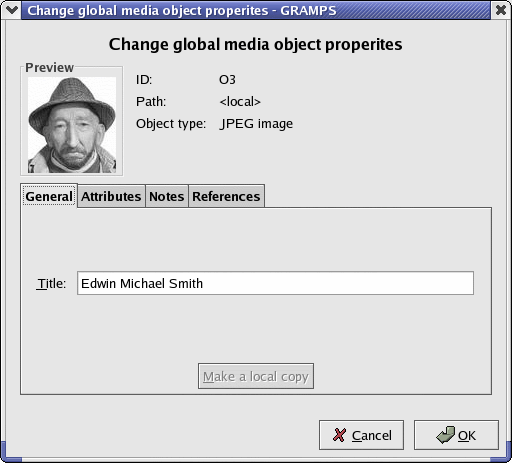Focus the Title text field
512x463 pixels.
coord(275,283)
